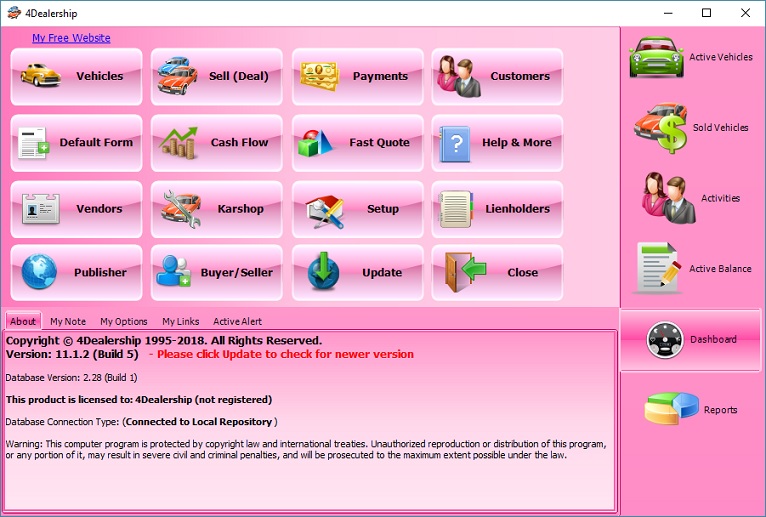This screenshot has width=766, height=517.
Task: Switch to the My Links tab
Action: 180,321
